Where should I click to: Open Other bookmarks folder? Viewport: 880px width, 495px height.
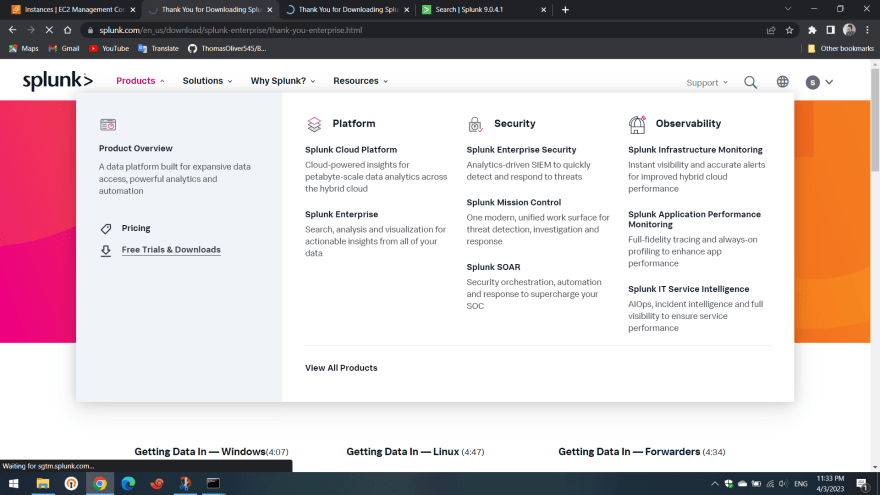pos(840,48)
